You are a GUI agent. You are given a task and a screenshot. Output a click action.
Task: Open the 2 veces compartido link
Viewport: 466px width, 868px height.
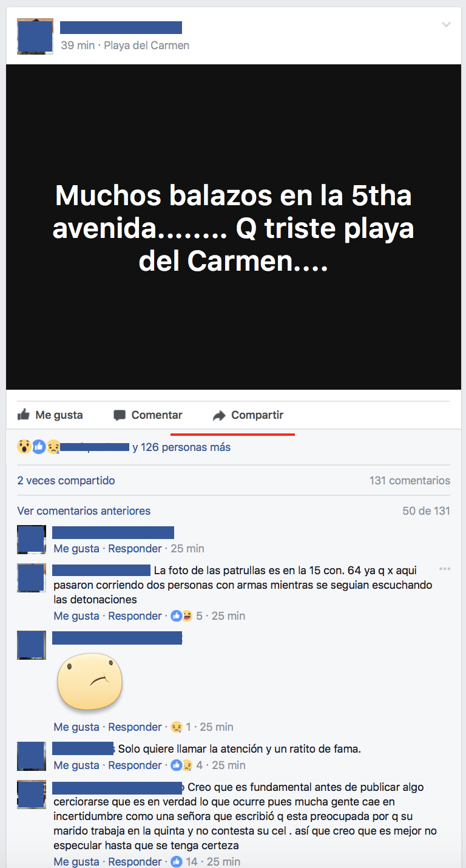pyautogui.click(x=66, y=481)
